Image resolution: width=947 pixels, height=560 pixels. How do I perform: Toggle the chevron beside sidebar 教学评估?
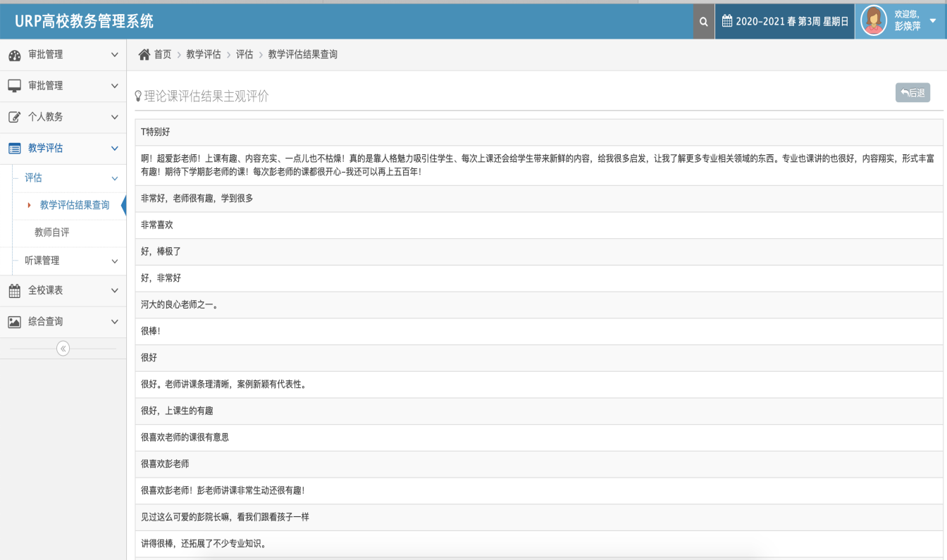(x=115, y=149)
